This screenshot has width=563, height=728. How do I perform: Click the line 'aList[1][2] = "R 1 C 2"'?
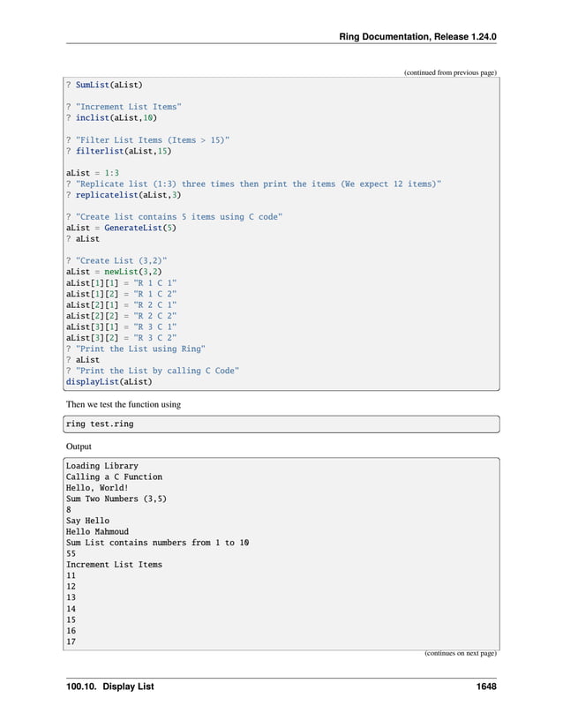121,294
